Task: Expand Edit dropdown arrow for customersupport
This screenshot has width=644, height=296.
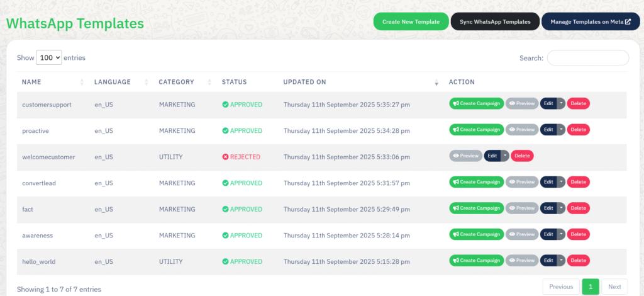Action: coord(561,103)
